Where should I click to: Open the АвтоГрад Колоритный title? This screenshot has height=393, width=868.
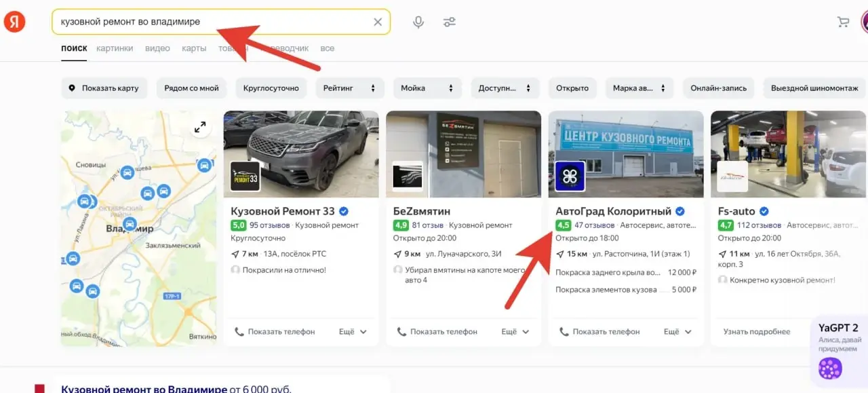(613, 211)
